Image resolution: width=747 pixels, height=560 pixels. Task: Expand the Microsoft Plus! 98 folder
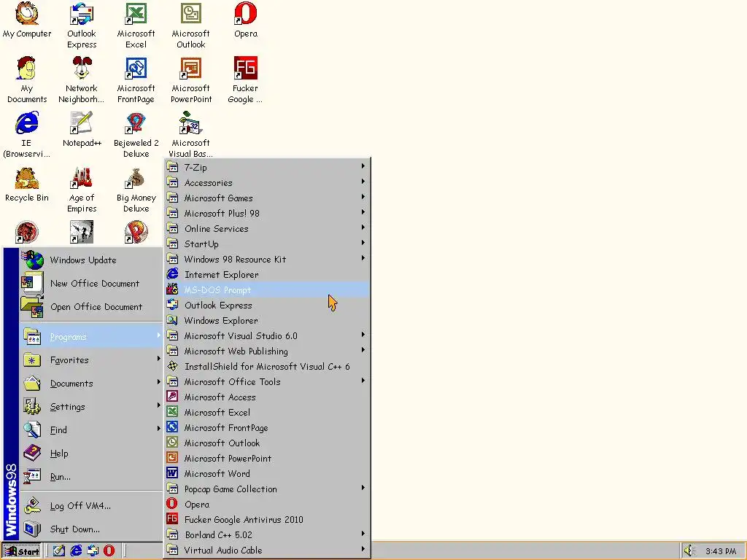pos(267,214)
